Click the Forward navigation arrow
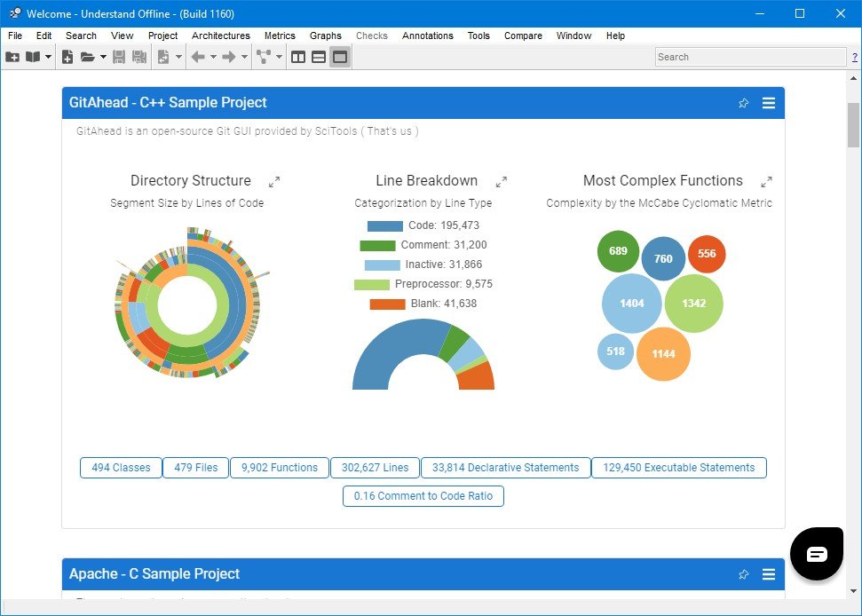 point(229,57)
